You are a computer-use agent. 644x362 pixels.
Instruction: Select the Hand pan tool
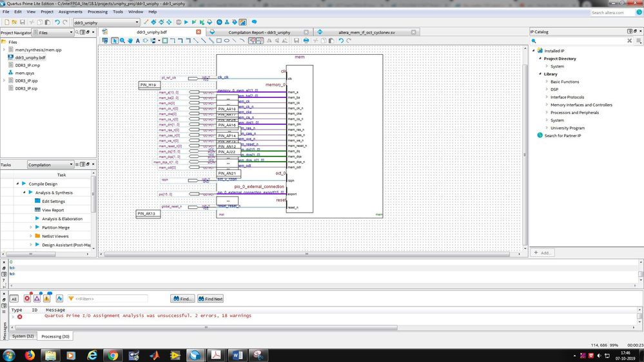pyautogui.click(x=130, y=41)
